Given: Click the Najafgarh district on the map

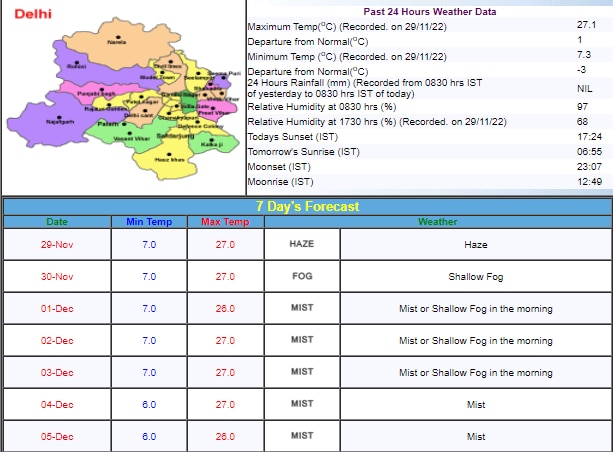Looking at the screenshot, I should (62, 122).
